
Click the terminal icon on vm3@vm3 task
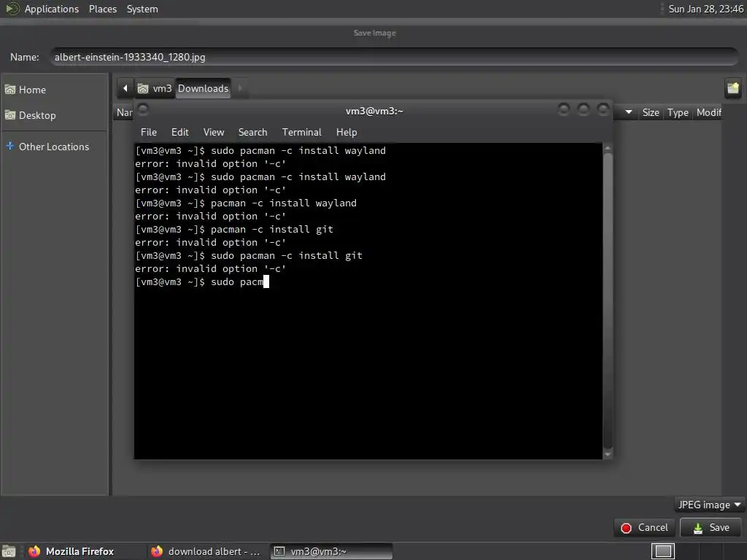279,551
